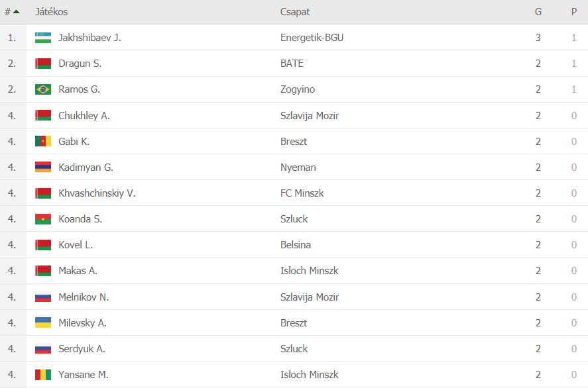Viewport: 588px width, 388px height.
Task: Open the FC Minszk team link
Action: point(302,193)
